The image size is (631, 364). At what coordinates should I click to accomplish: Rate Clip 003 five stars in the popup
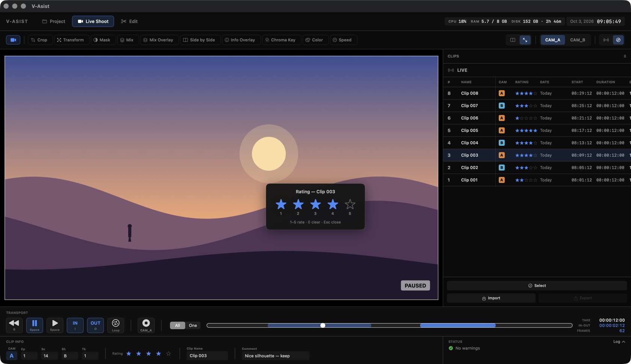tap(350, 204)
